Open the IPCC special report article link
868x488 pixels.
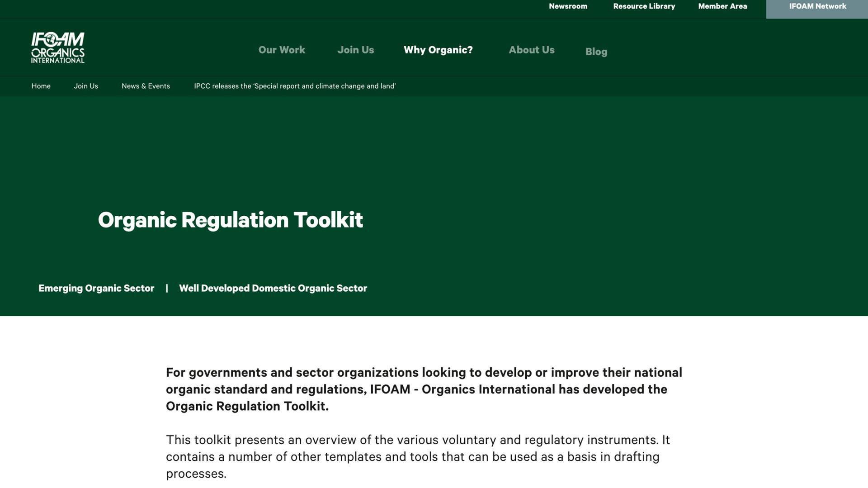point(294,86)
